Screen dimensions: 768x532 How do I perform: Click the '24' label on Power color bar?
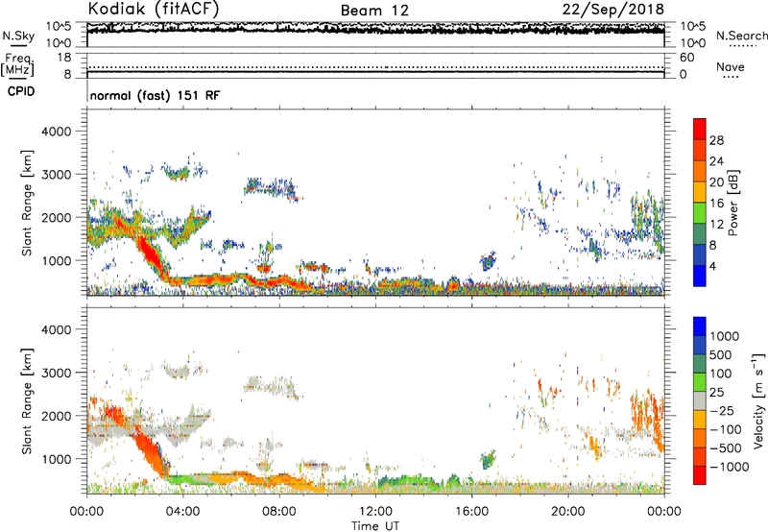click(716, 161)
